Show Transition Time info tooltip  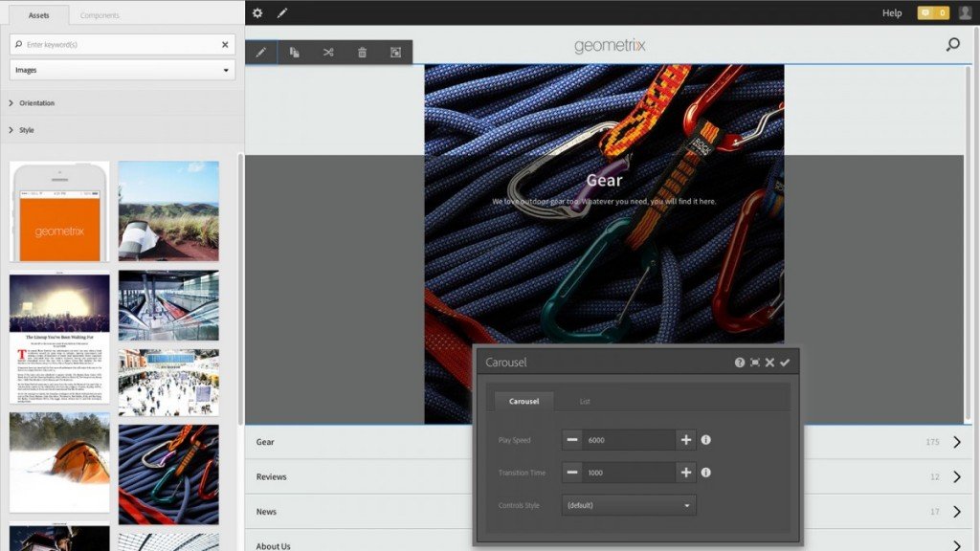[705, 473]
